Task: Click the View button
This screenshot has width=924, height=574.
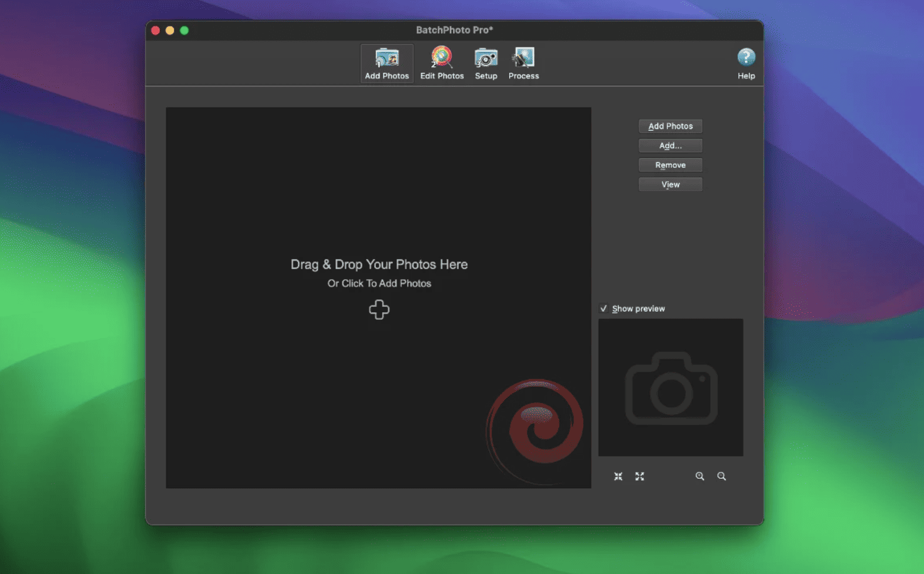Action: pos(670,184)
